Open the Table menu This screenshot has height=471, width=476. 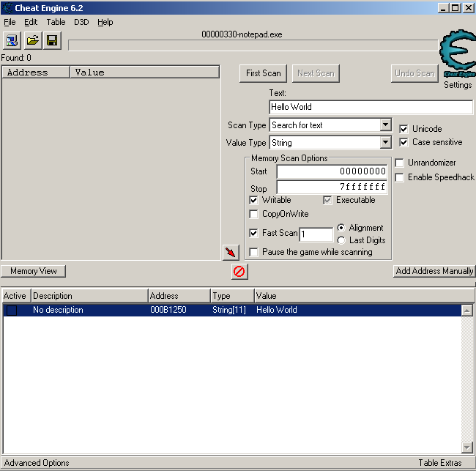[x=56, y=22]
